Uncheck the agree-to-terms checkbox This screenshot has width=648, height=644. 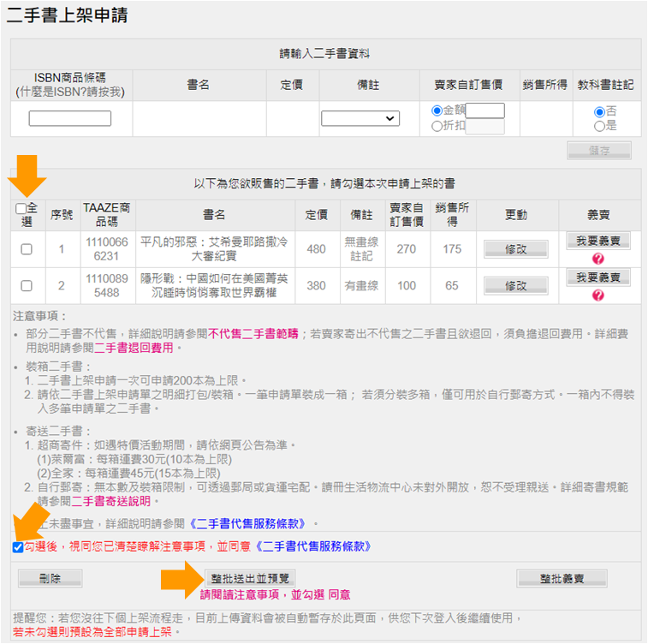click(18, 546)
